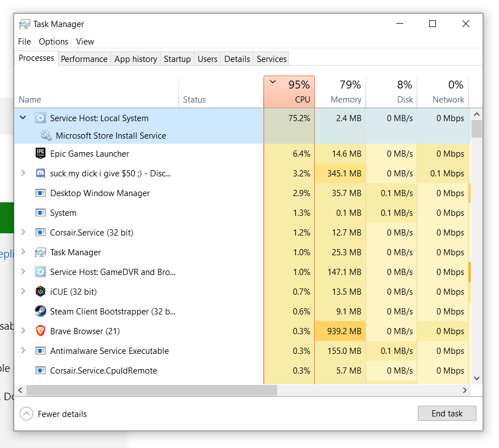
Task: Click the iCUE (32 bit) icon
Action: [x=41, y=292]
